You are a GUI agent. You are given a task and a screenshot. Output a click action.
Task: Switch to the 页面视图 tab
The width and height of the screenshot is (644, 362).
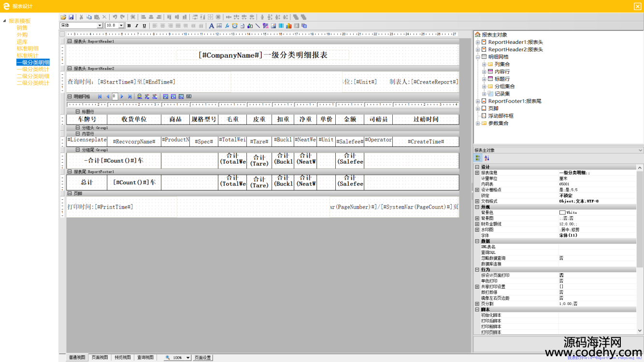point(100,358)
